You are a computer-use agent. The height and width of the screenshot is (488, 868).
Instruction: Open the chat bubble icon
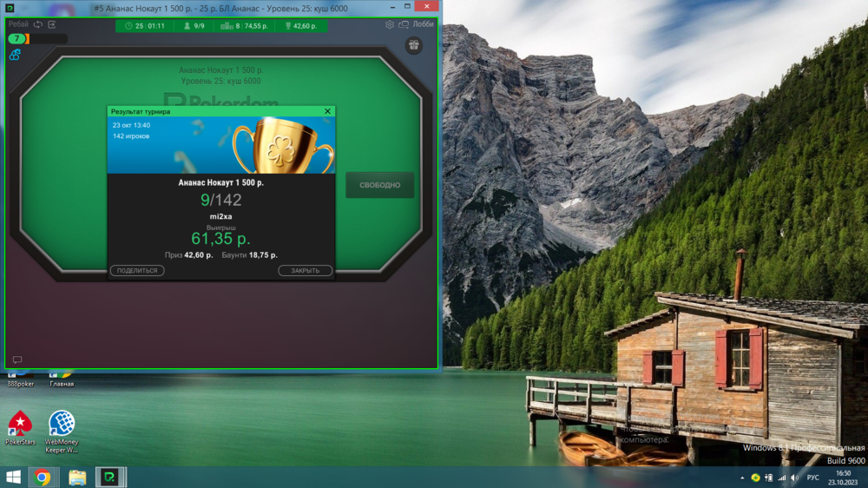point(16,359)
